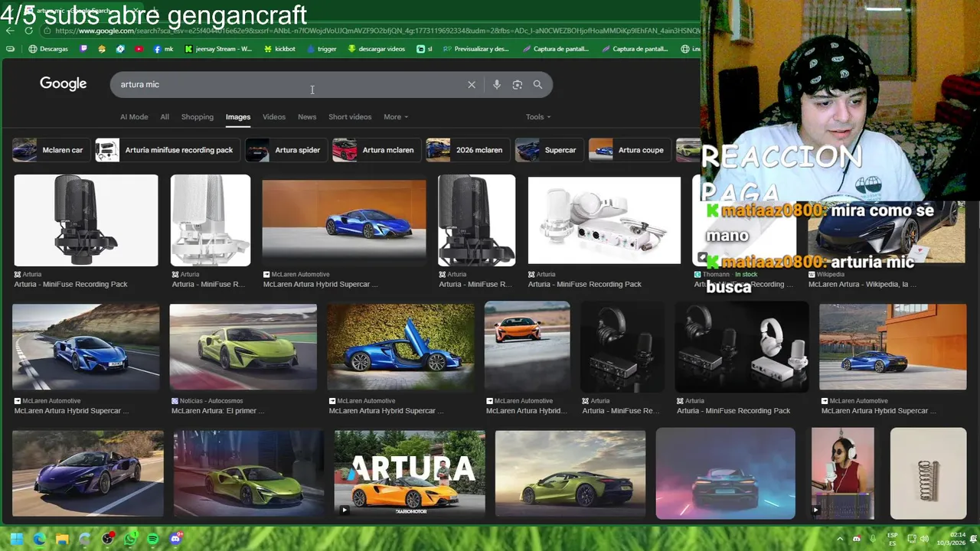Switch to the News tab
The image size is (980, 551).
(307, 117)
